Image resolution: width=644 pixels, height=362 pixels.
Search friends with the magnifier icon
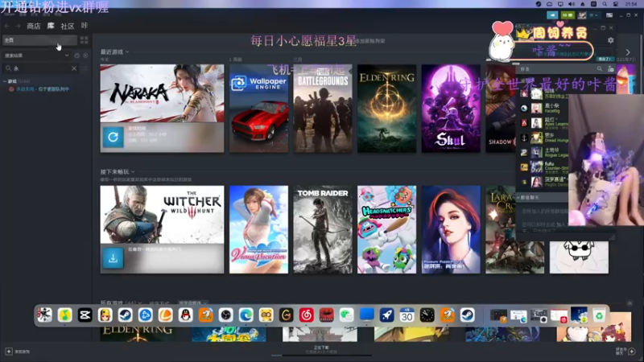[600, 69]
